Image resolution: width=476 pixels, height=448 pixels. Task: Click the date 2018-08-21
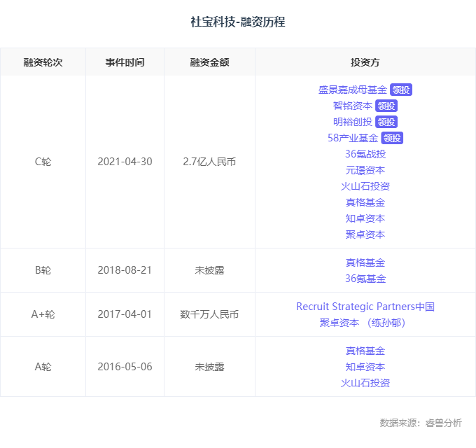click(x=125, y=270)
